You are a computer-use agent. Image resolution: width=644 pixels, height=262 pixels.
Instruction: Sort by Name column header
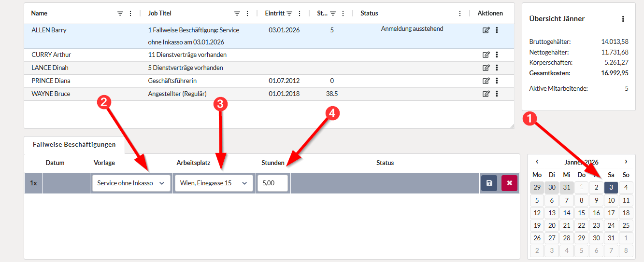tap(40, 14)
